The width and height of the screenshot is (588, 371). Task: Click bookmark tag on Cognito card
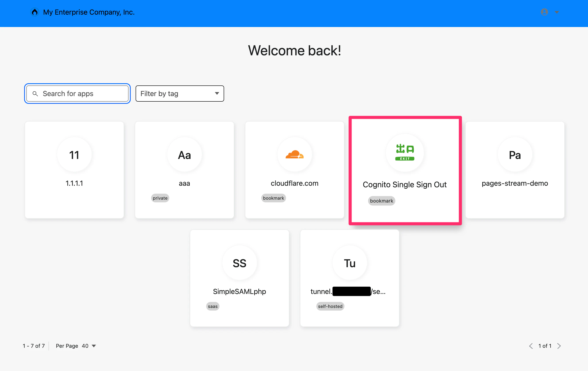(381, 201)
